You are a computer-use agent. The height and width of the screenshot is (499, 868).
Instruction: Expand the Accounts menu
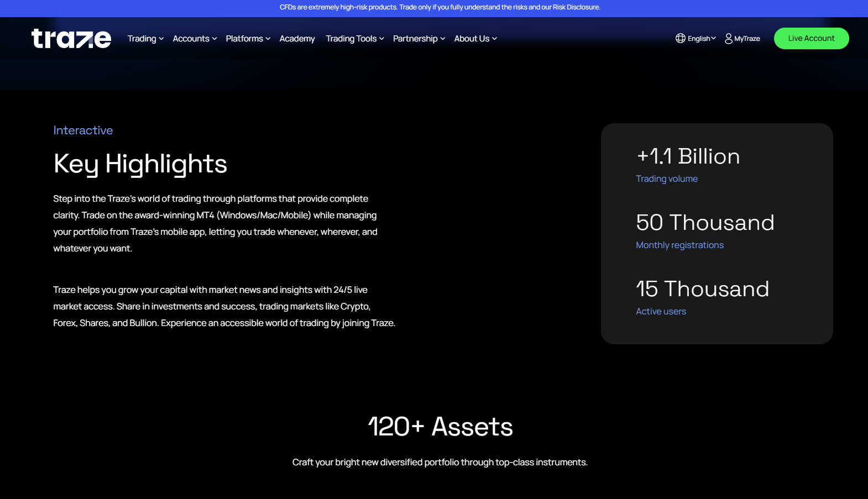(x=195, y=39)
